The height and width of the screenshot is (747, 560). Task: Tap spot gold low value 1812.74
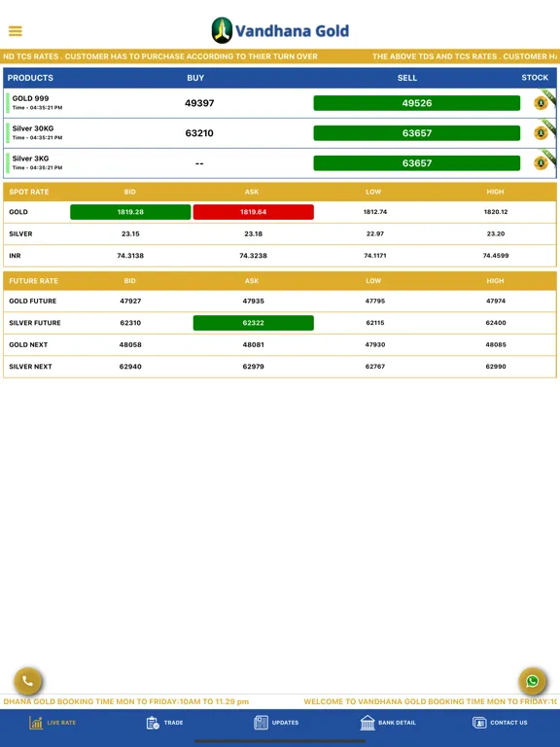[x=375, y=212]
